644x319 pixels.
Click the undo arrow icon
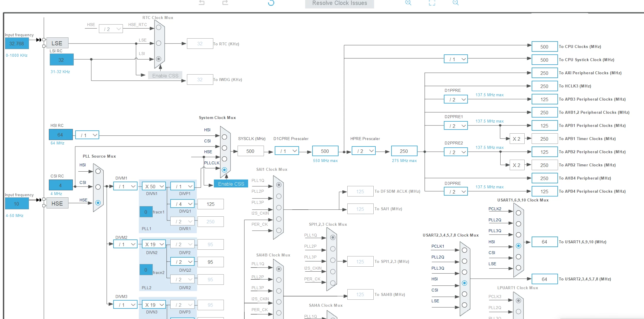point(202,3)
